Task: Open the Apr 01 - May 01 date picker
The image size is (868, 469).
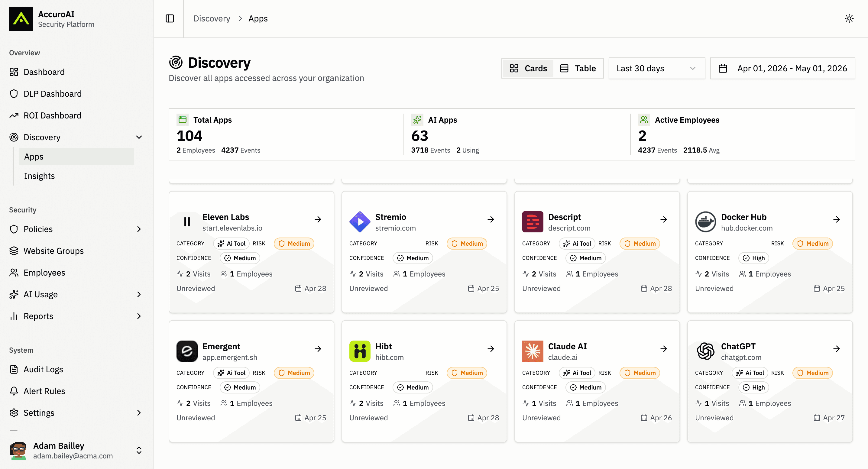Action: coord(782,68)
